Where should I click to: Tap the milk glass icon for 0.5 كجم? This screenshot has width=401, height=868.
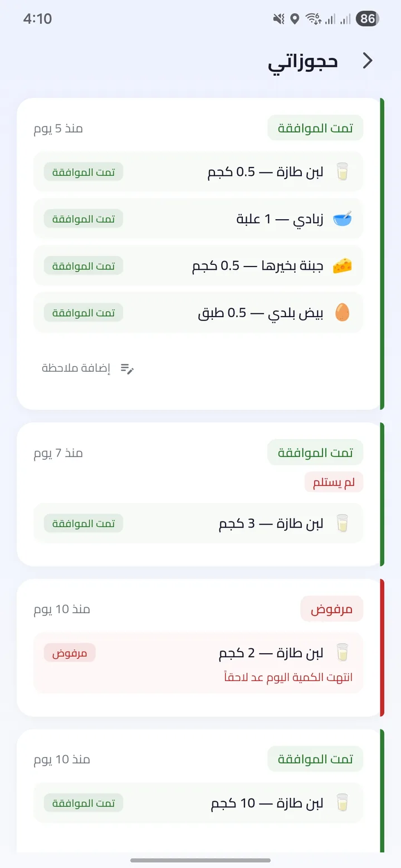click(x=343, y=172)
